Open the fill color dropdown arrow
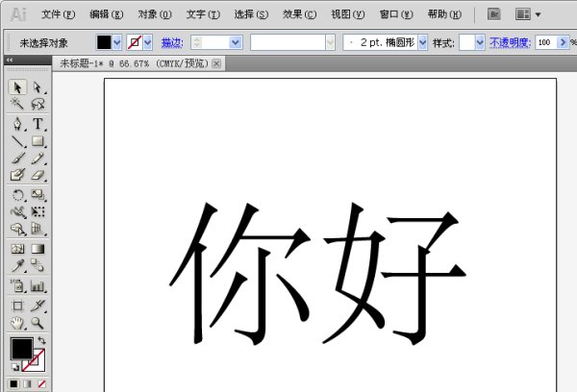 tap(117, 42)
